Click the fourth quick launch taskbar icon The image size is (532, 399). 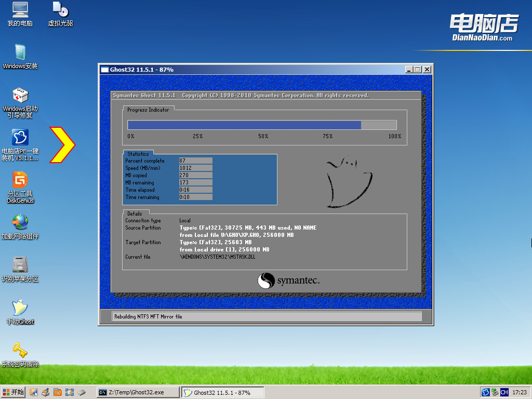(70, 393)
